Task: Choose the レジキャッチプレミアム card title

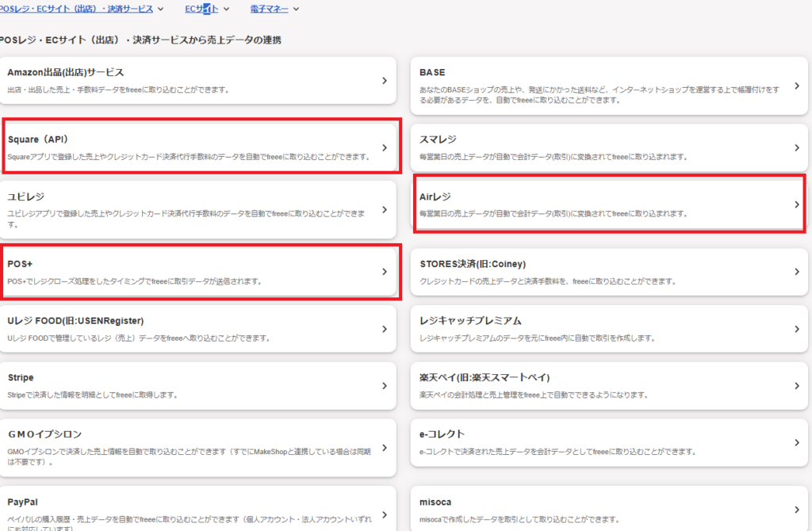Action: pos(471,321)
